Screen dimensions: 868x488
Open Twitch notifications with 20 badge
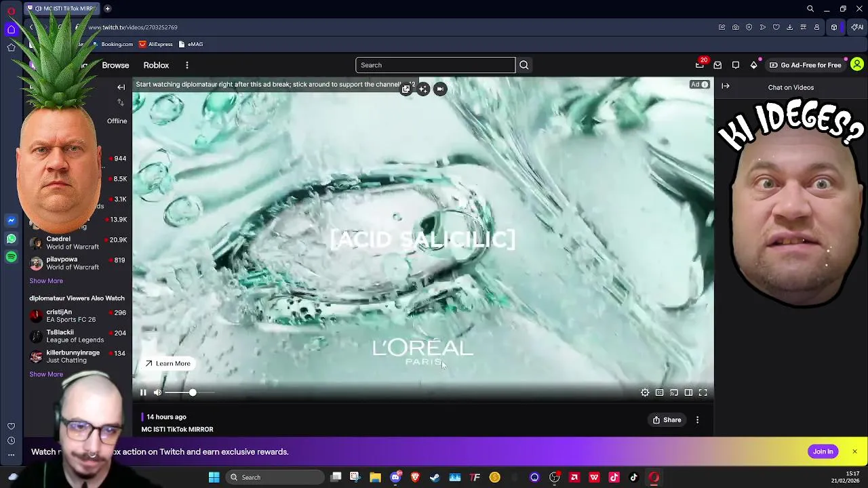(700, 65)
